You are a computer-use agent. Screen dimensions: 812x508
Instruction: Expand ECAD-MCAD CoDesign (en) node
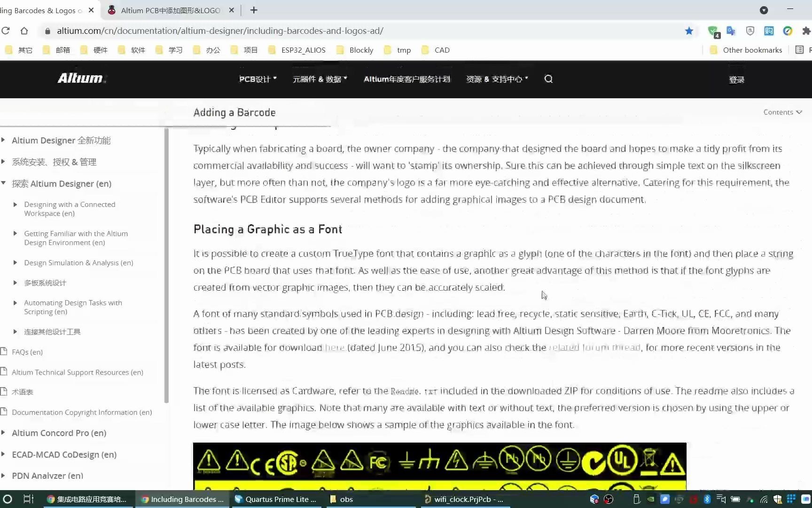point(3,454)
